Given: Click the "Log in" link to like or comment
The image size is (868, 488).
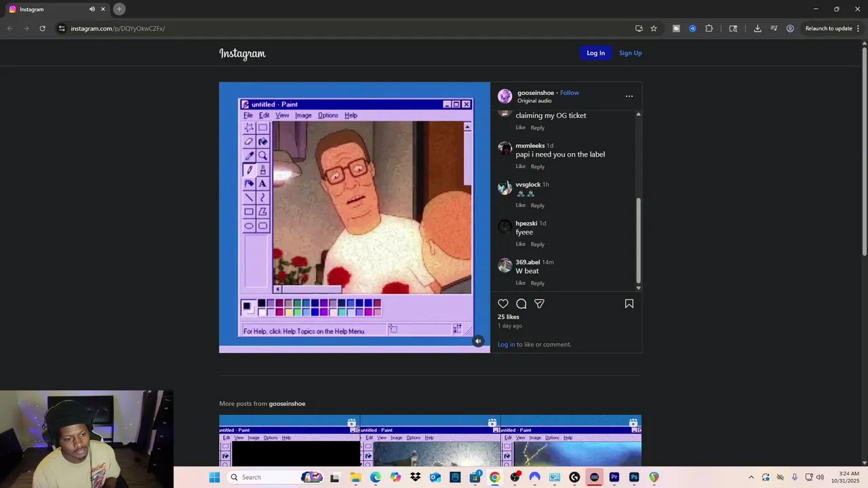Looking at the screenshot, I should (x=506, y=344).
